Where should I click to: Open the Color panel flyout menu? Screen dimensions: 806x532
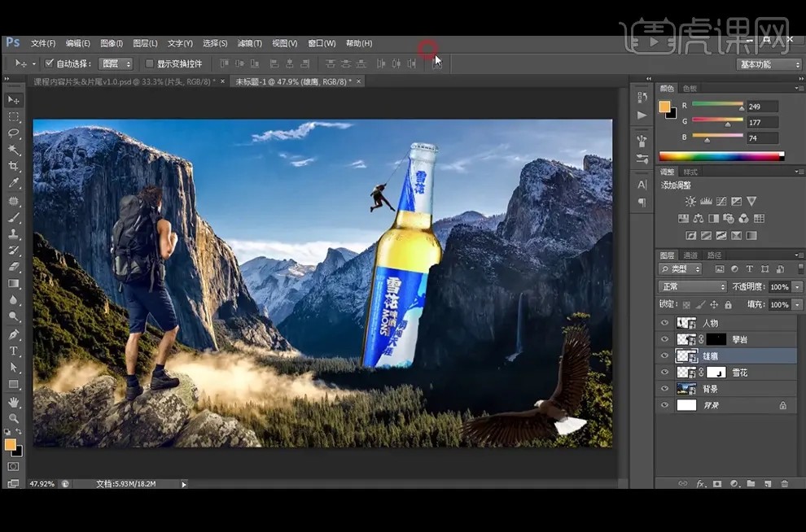pyautogui.click(x=799, y=88)
